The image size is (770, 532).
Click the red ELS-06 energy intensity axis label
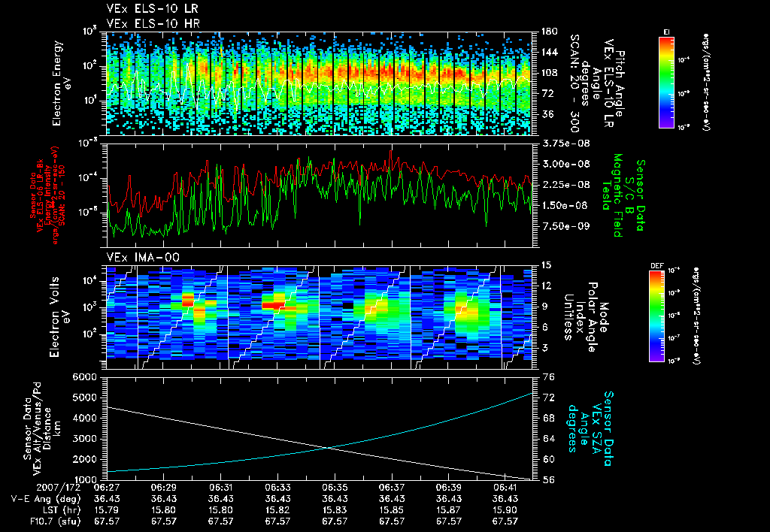47,195
